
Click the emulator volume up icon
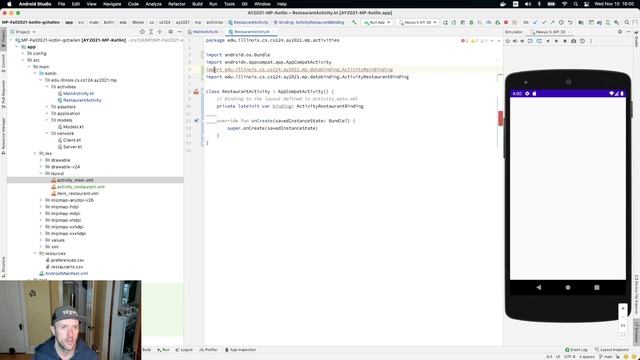point(515,41)
